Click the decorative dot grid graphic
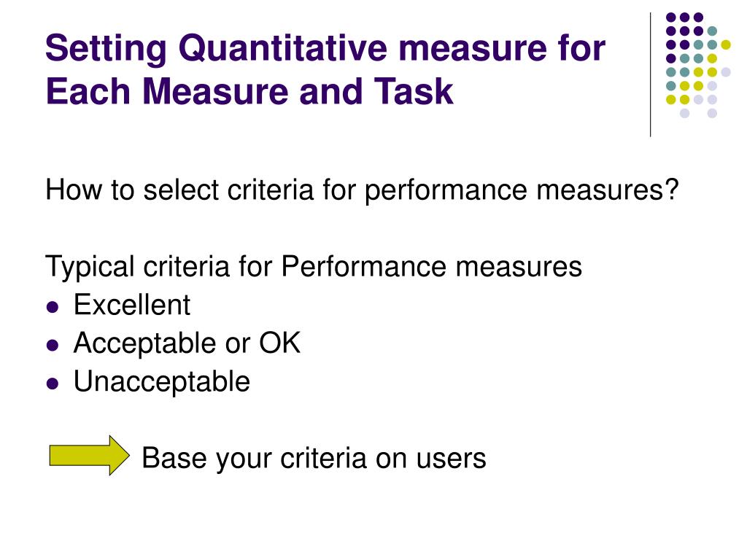Image resolution: width=747 pixels, height=560 pixels. tap(698, 65)
